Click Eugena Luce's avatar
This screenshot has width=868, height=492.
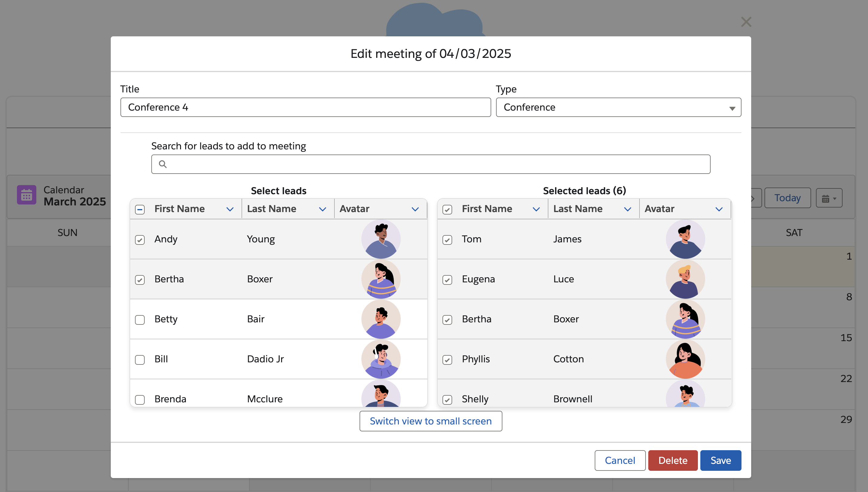686,279
